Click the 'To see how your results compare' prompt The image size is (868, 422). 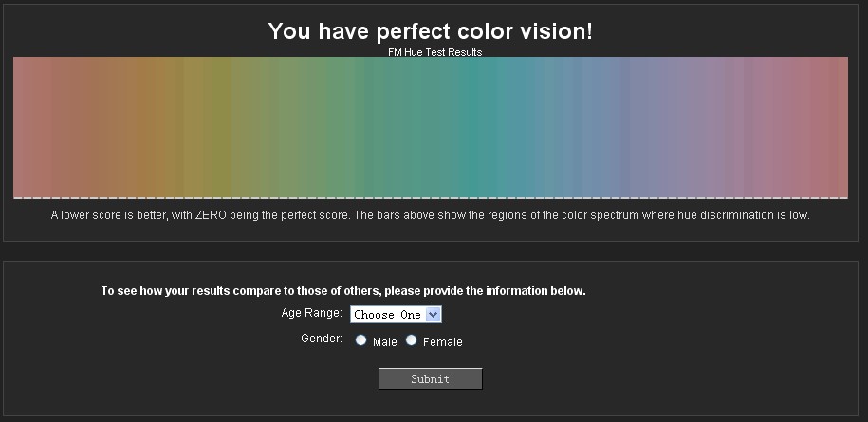coord(343,291)
